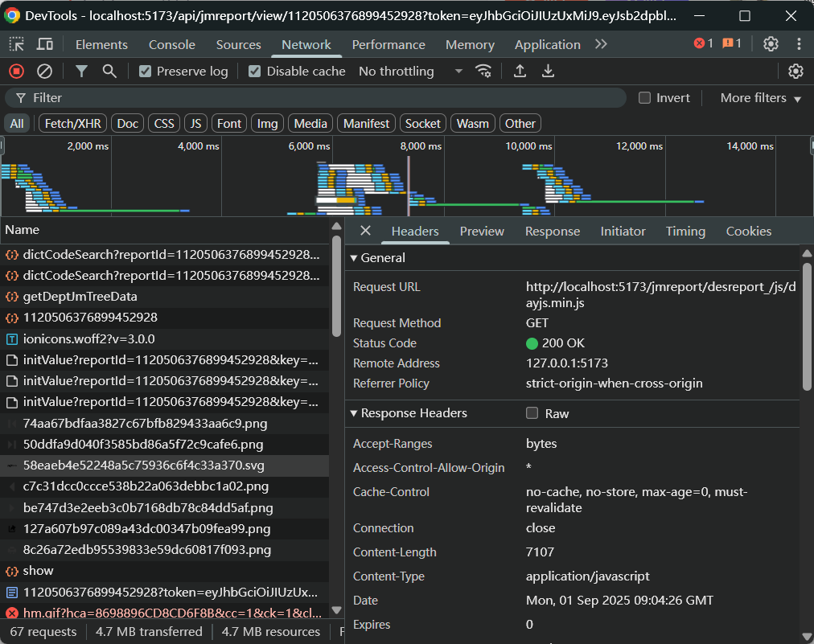The width and height of the screenshot is (814, 644).
Task: Select the show request row
Action: click(165, 571)
